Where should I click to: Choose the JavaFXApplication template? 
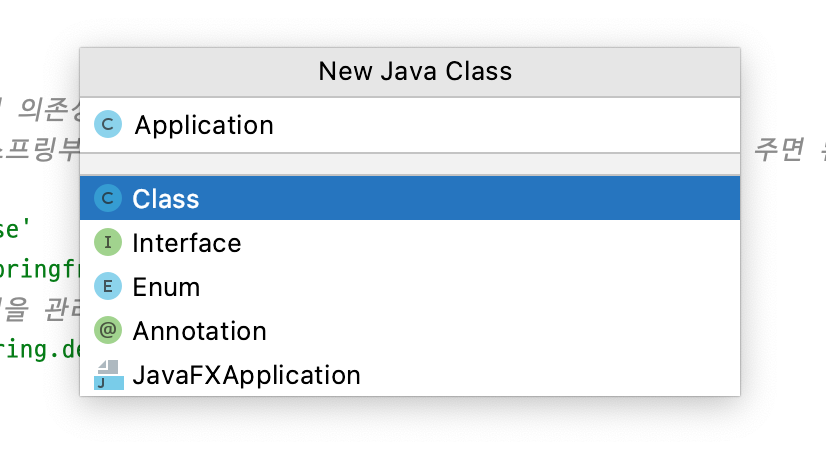click(x=410, y=375)
